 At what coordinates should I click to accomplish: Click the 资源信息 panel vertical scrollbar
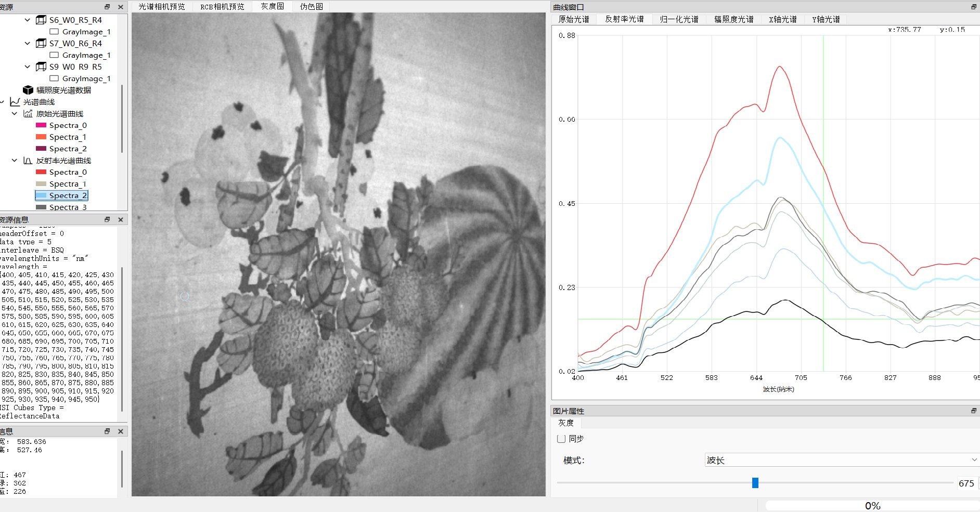click(x=122, y=339)
